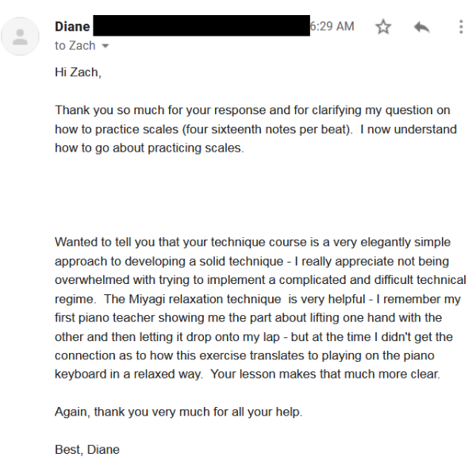Click the "Best, Diane" signature
Viewport: 476px width, 476px height.
[x=87, y=450]
